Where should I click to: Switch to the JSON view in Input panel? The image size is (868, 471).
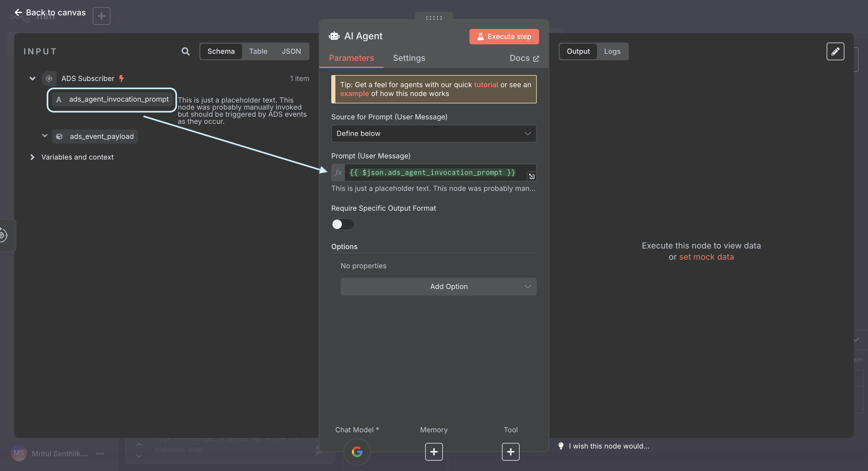291,51
